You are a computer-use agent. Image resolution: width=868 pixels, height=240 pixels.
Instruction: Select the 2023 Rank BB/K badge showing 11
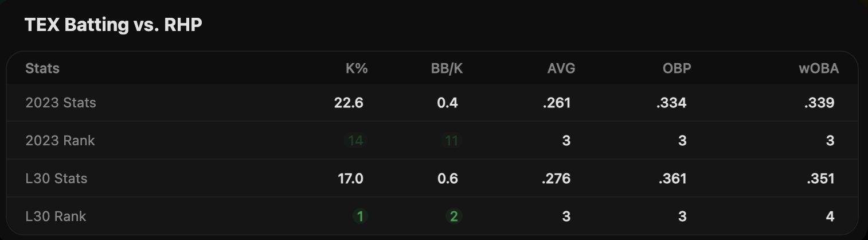[x=451, y=141]
